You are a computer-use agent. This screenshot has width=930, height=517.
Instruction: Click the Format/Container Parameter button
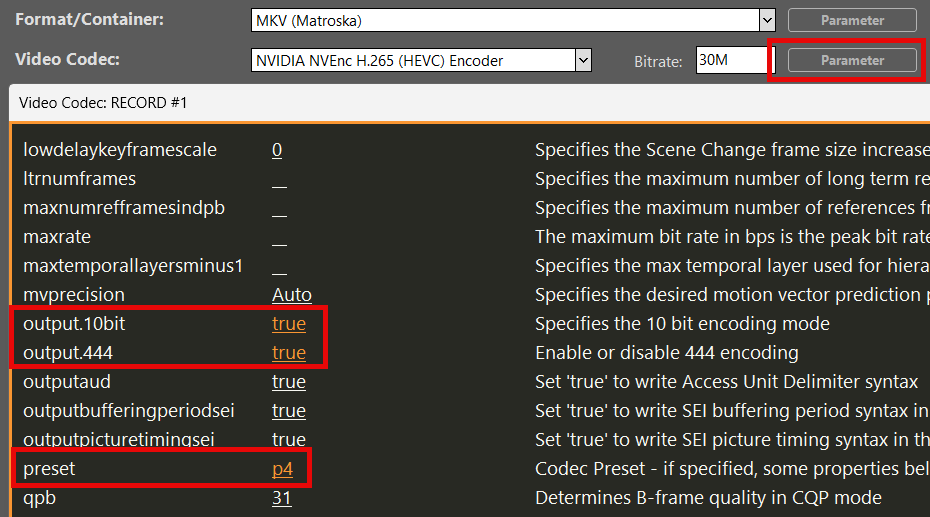852,20
